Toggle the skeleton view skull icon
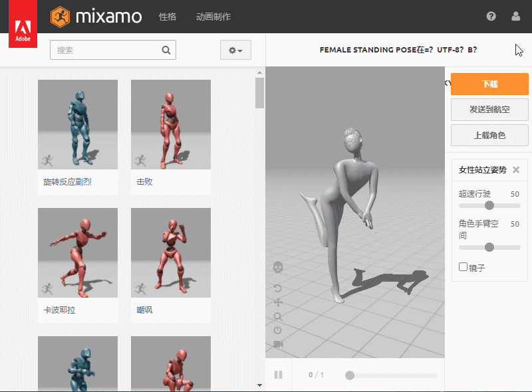The width and height of the screenshot is (532, 392). coord(278,267)
